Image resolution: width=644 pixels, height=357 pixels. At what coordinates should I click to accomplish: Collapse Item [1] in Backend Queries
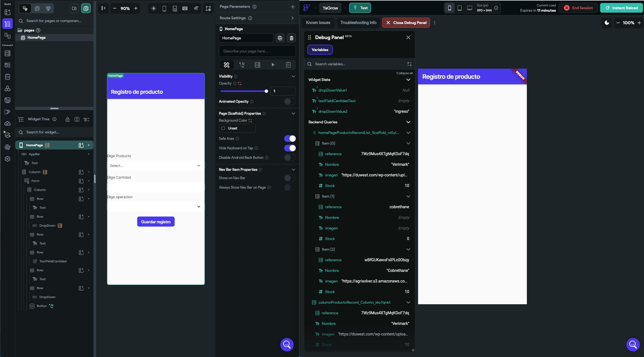click(408, 196)
